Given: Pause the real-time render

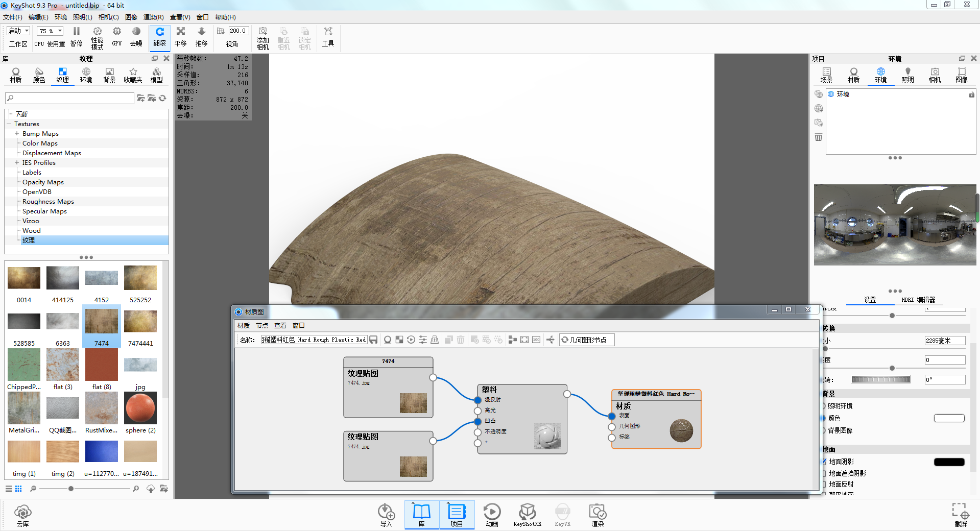Looking at the screenshot, I should [x=77, y=37].
